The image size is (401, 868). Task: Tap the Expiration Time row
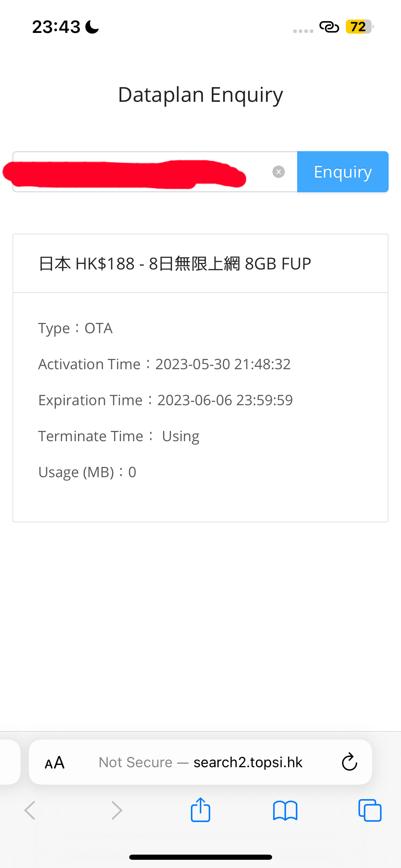tap(166, 400)
